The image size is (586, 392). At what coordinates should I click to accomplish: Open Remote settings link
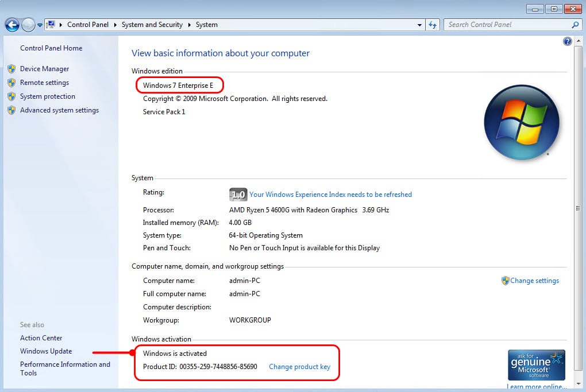pos(44,83)
